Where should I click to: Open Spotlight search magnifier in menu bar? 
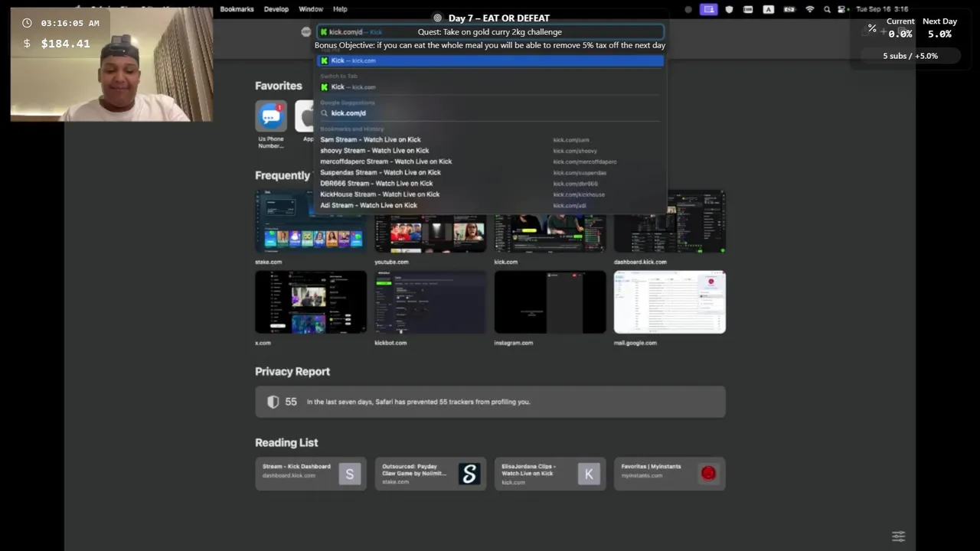pyautogui.click(x=827, y=9)
